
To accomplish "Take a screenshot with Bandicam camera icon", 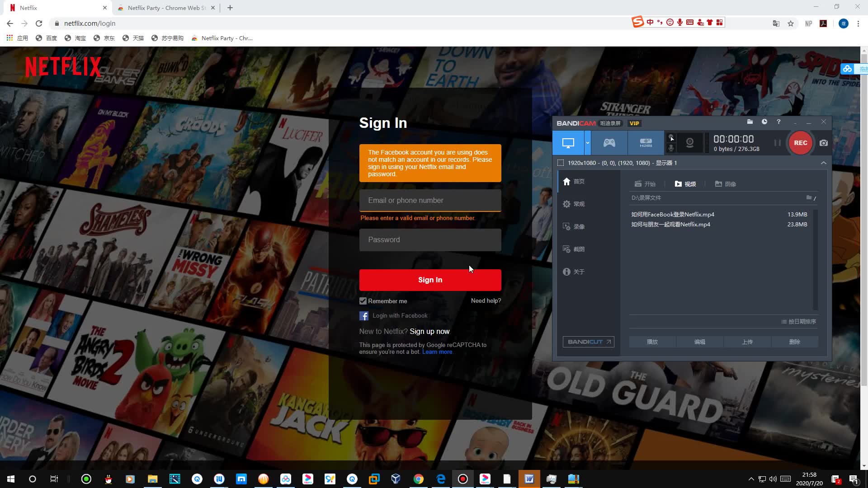I will (x=824, y=143).
